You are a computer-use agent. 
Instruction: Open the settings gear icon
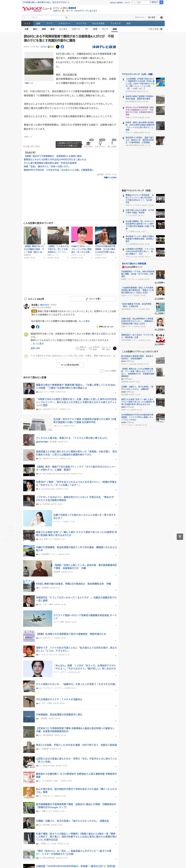[161, 18]
